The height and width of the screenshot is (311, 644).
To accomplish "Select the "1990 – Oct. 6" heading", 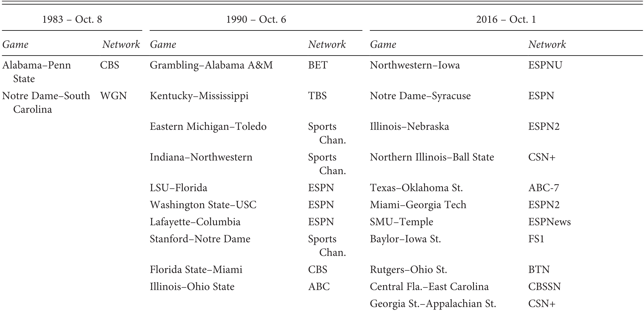I will pyautogui.click(x=256, y=20).
